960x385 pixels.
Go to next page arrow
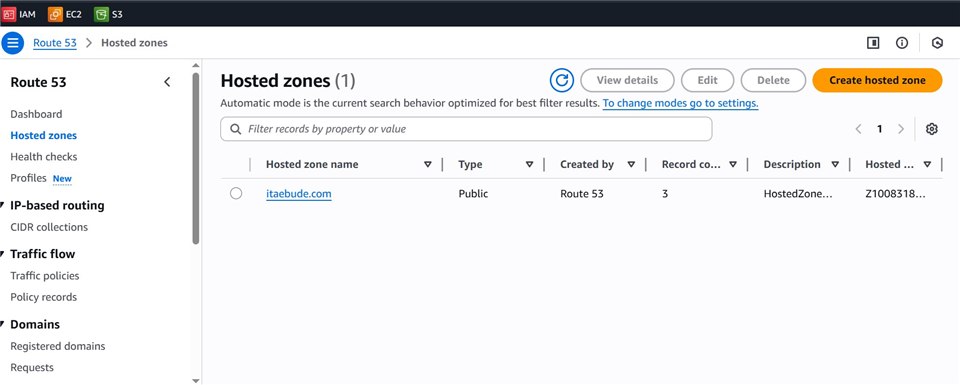pyautogui.click(x=901, y=129)
